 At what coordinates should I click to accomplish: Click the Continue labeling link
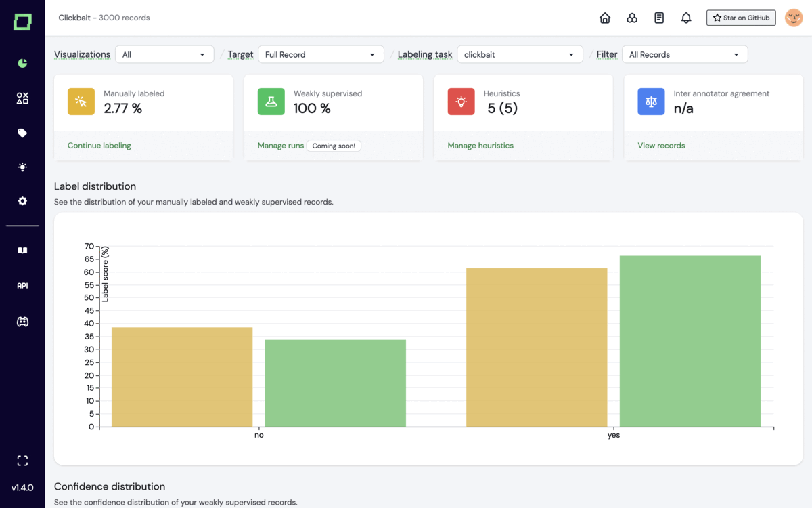(x=99, y=146)
